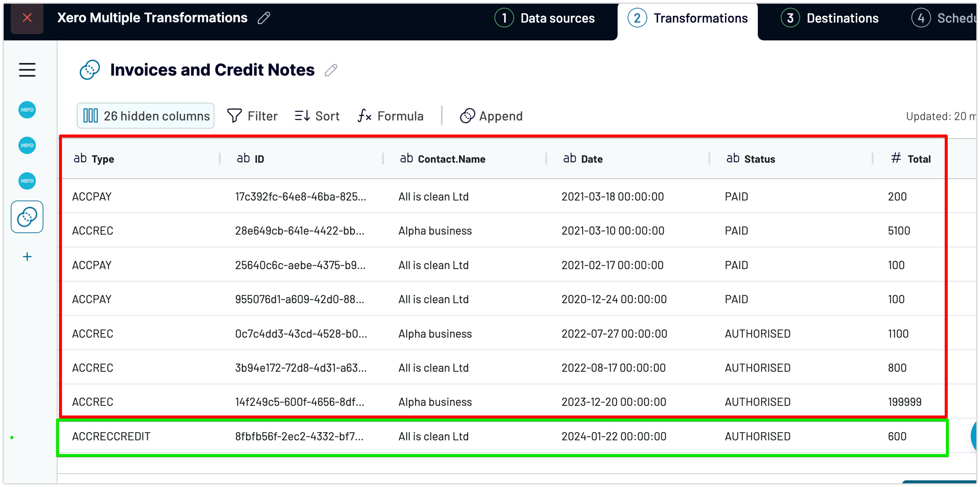Go to Data sources step
Image resolution: width=980 pixels, height=487 pixels.
coord(545,18)
